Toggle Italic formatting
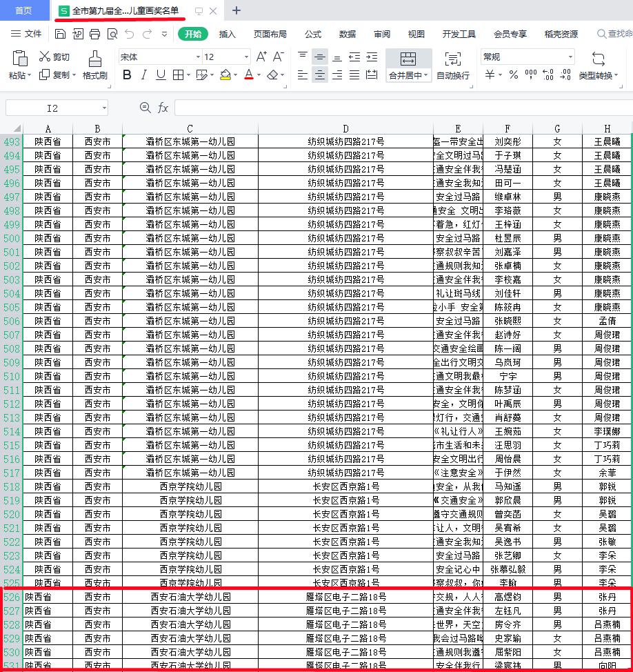This screenshot has height=672, width=633. coord(144,75)
